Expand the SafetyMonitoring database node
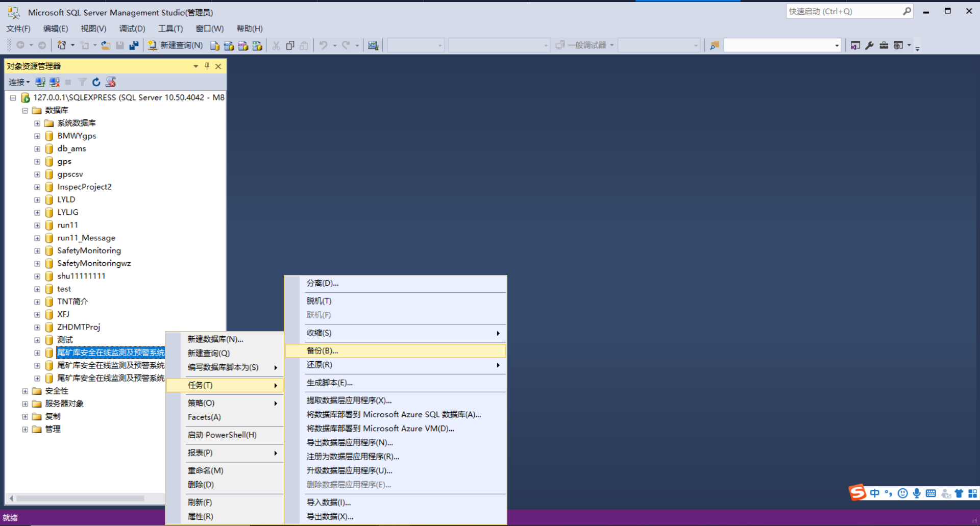 click(37, 251)
